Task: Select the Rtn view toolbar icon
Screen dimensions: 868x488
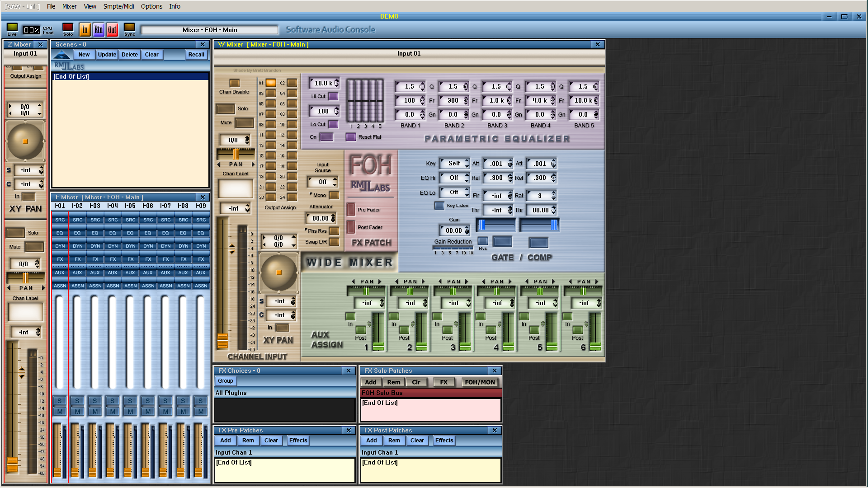Action: (x=98, y=30)
